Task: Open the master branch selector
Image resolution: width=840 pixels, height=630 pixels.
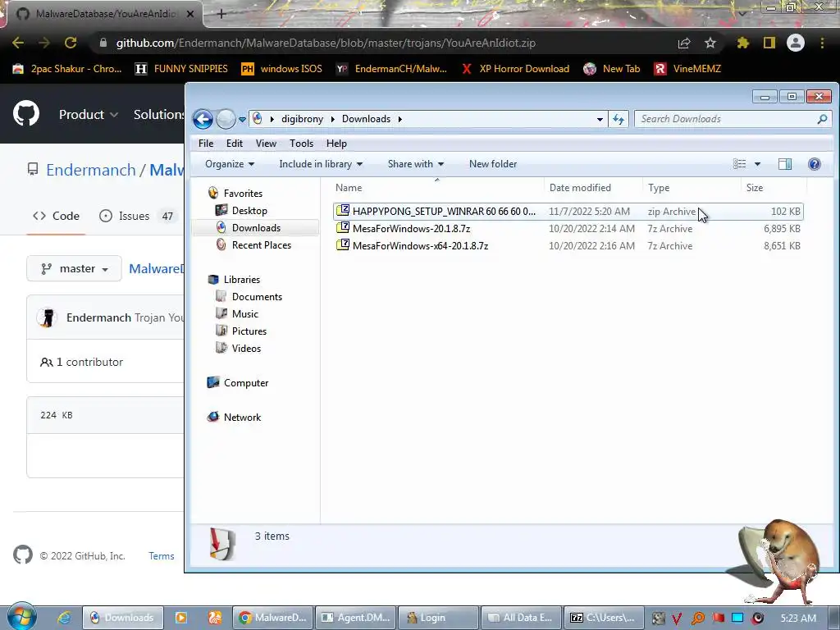Action: [x=75, y=268]
